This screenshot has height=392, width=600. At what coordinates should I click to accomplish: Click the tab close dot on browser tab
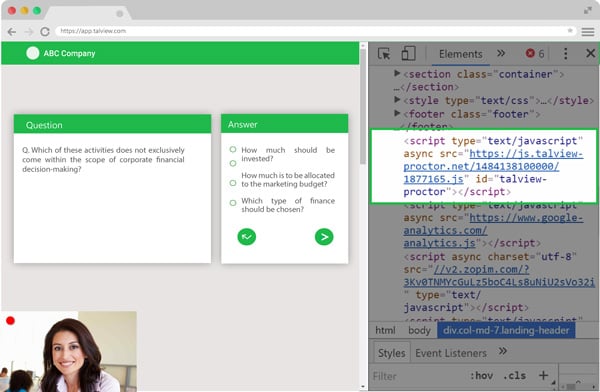pyautogui.click(x=119, y=13)
